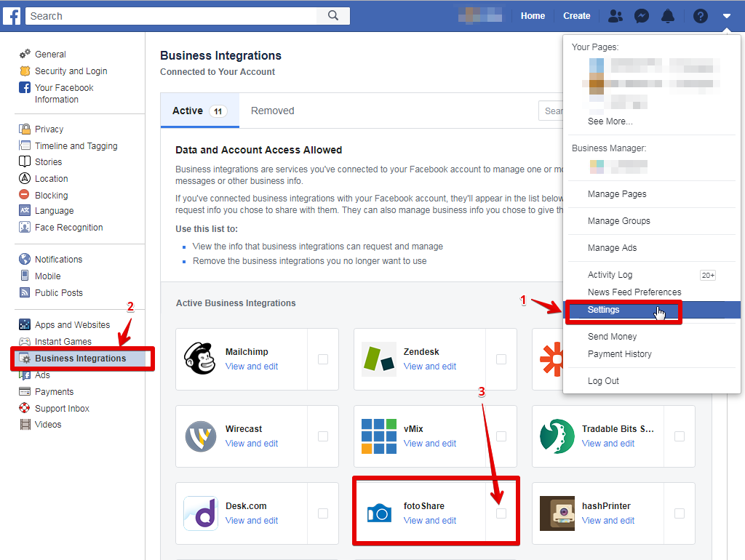This screenshot has width=745, height=560.
Task: Click See More under Your Pages
Action: click(610, 121)
